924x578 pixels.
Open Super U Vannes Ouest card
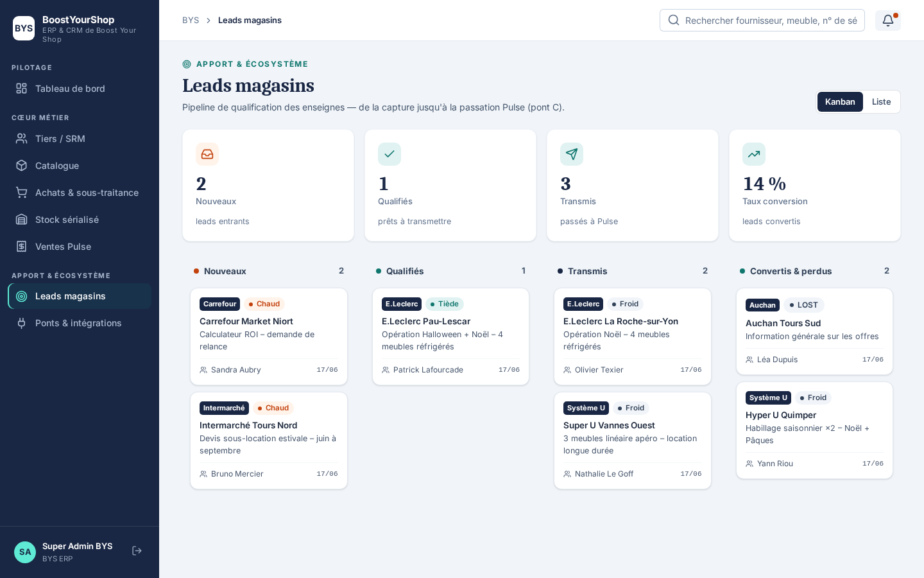[633, 441]
